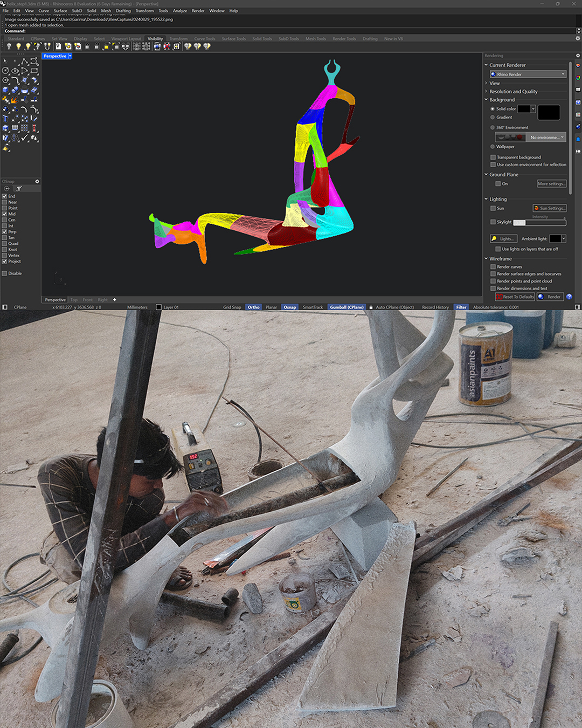Open the color wheel Materials sidebar icon
Viewport: 582px width, 728px height.
[578, 78]
